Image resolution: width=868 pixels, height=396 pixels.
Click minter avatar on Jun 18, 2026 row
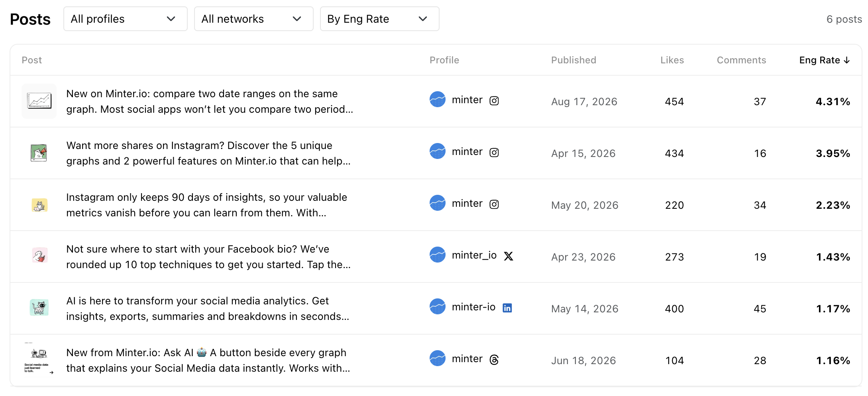click(438, 359)
